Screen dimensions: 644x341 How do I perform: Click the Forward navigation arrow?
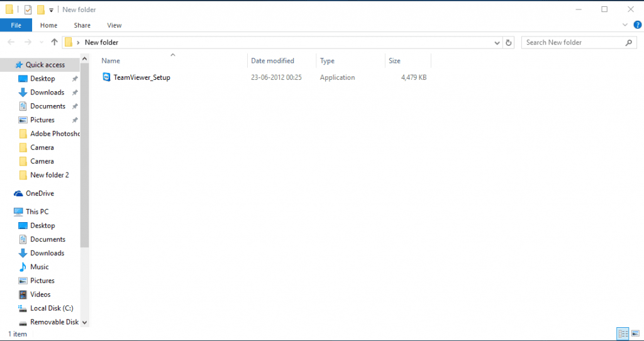click(x=28, y=42)
